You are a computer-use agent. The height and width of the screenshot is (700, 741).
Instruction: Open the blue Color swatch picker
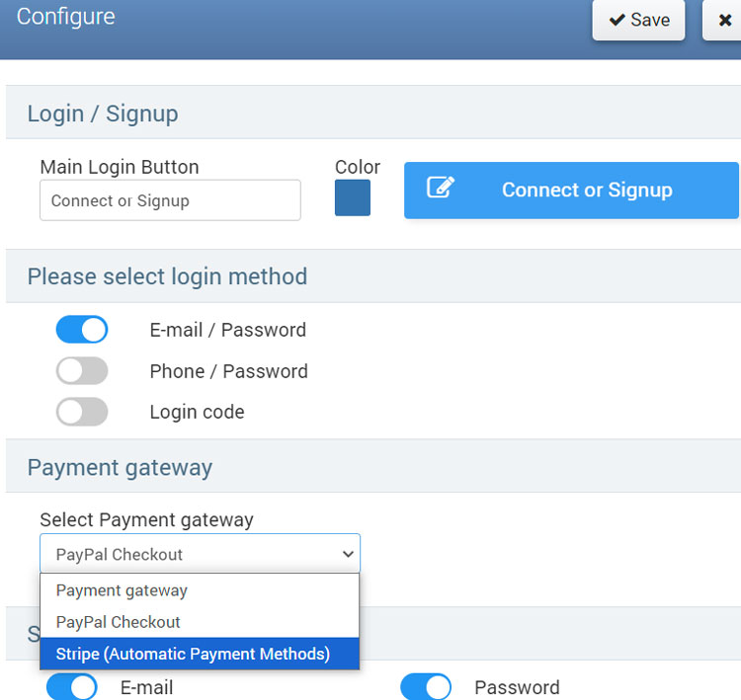[x=353, y=197]
